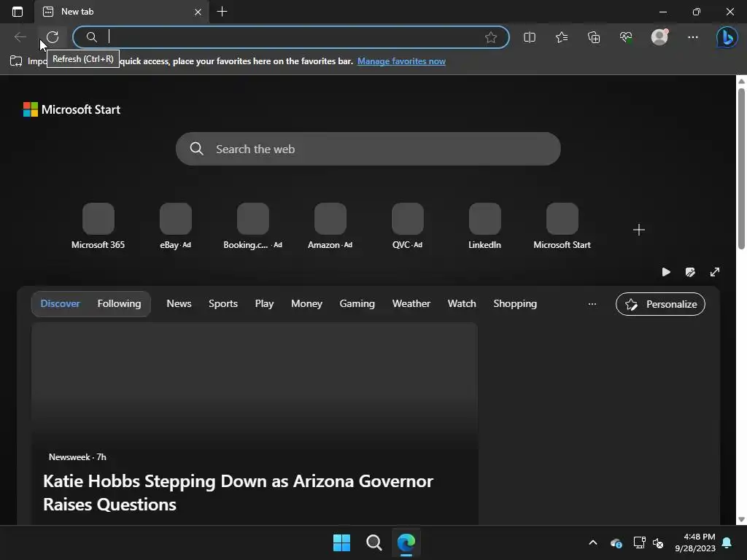Viewport: 747px width, 560px height.
Task: Open Windows taskbar Search
Action: point(374,542)
